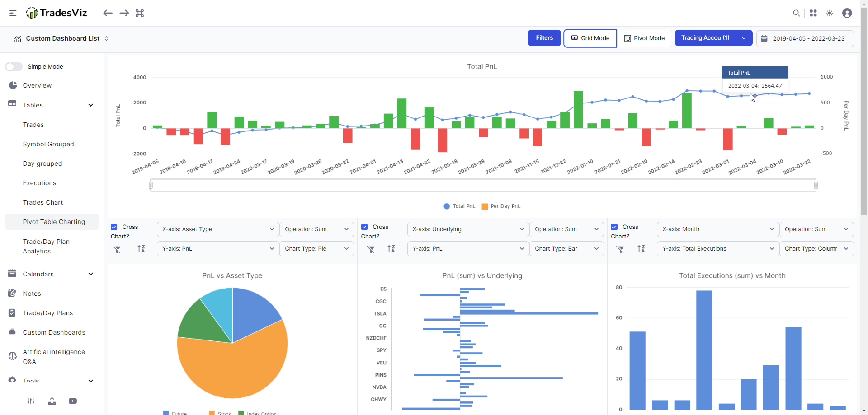Clear filter icon for Underlying chart
This screenshot has height=415, width=868.
pos(371,249)
